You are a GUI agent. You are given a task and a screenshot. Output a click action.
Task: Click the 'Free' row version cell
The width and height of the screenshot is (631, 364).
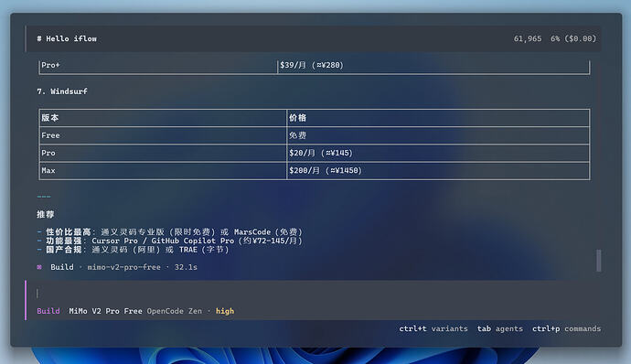pos(163,135)
